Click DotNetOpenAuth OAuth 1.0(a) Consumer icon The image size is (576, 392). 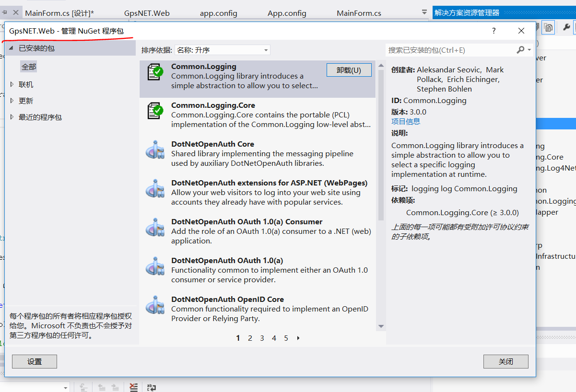pos(155,227)
